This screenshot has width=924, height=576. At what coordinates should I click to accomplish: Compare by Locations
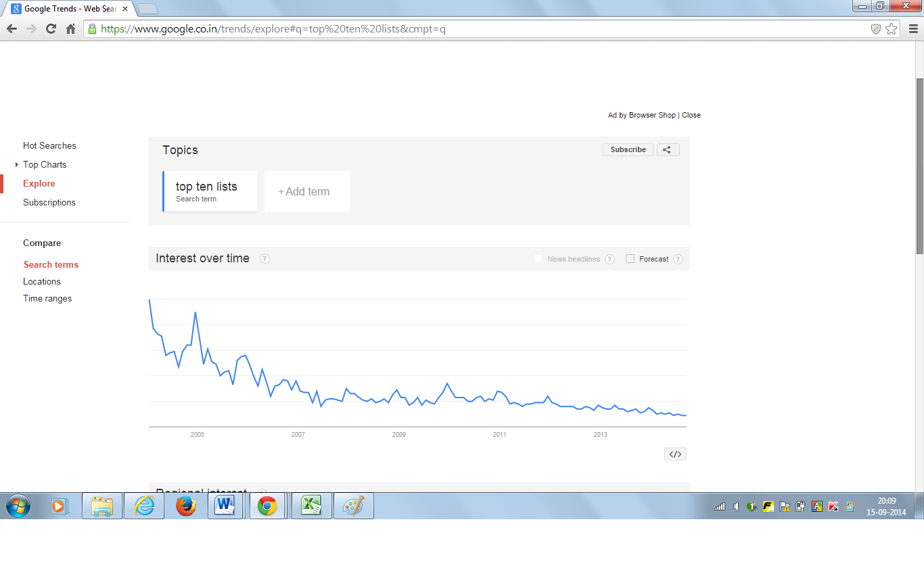[42, 281]
